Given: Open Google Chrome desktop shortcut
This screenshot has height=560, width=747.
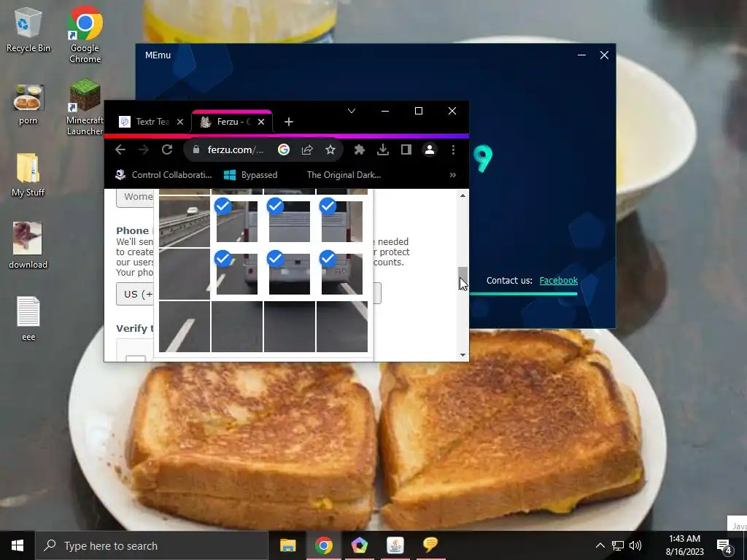Looking at the screenshot, I should tap(85, 34).
